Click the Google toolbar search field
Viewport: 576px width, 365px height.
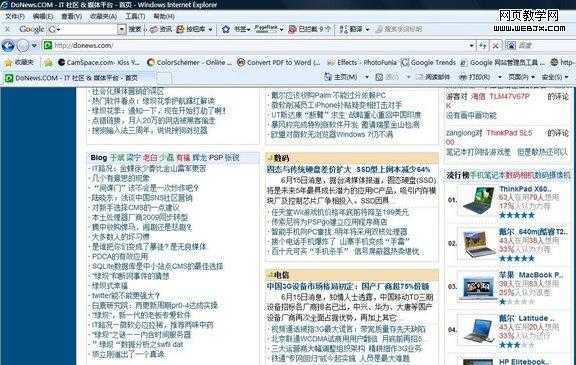tap(89, 29)
